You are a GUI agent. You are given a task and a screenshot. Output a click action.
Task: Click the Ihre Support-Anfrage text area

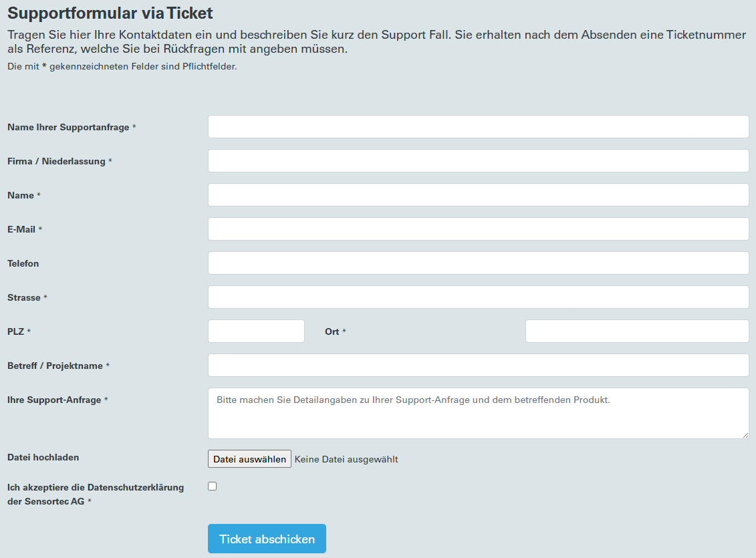click(x=479, y=414)
